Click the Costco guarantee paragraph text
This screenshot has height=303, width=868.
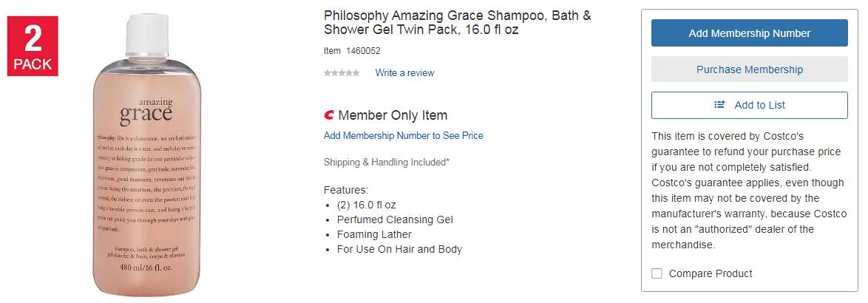(x=747, y=191)
